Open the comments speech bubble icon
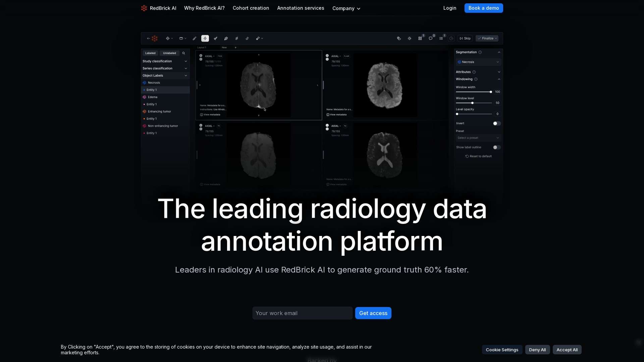This screenshot has width=644, height=362. point(431,39)
